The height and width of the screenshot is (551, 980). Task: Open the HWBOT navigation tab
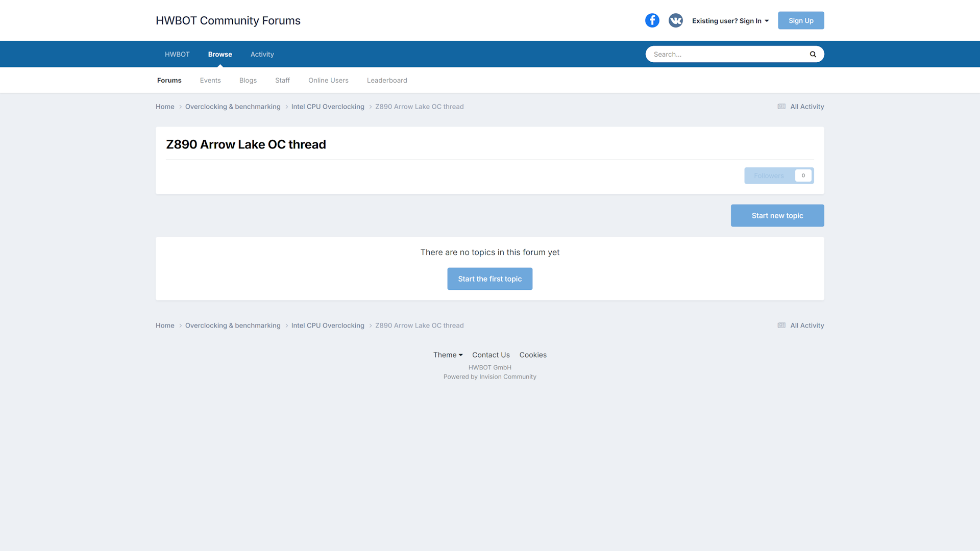point(177,54)
